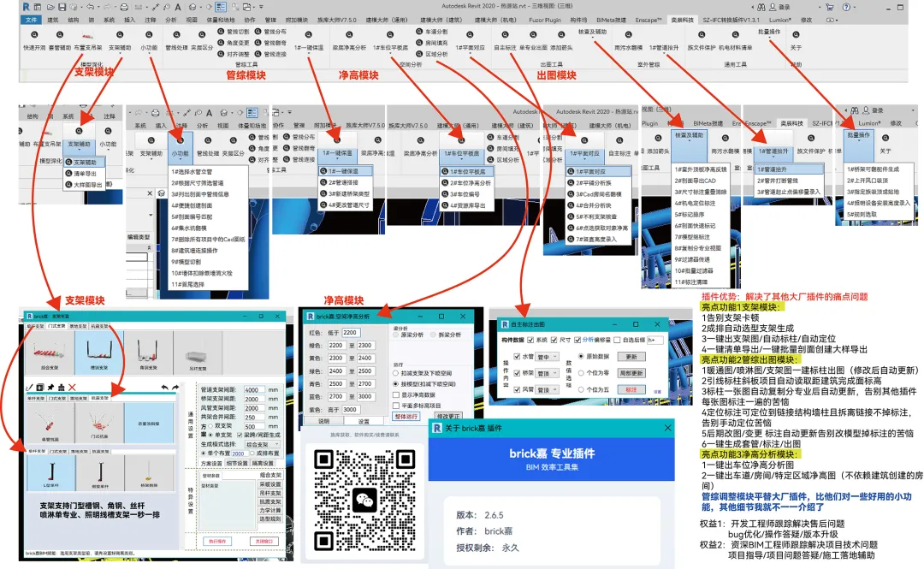The width and height of the screenshot is (924, 569).
Task: Choose 清单导出 from the 支架辅助 menu
Action: [83, 174]
